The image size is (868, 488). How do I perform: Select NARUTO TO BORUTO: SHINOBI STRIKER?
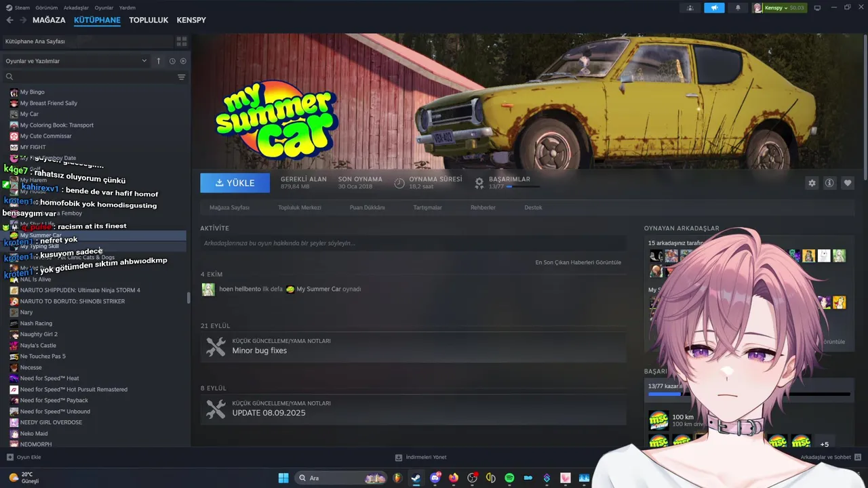pos(73,301)
